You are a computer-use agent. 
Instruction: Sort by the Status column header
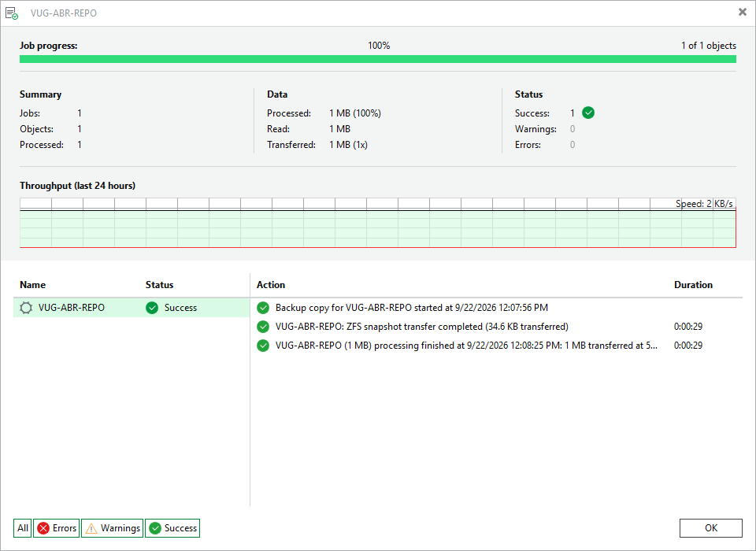[160, 285]
